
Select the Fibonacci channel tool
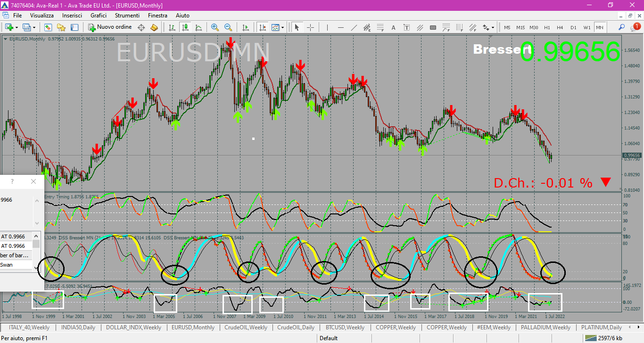(x=473, y=27)
